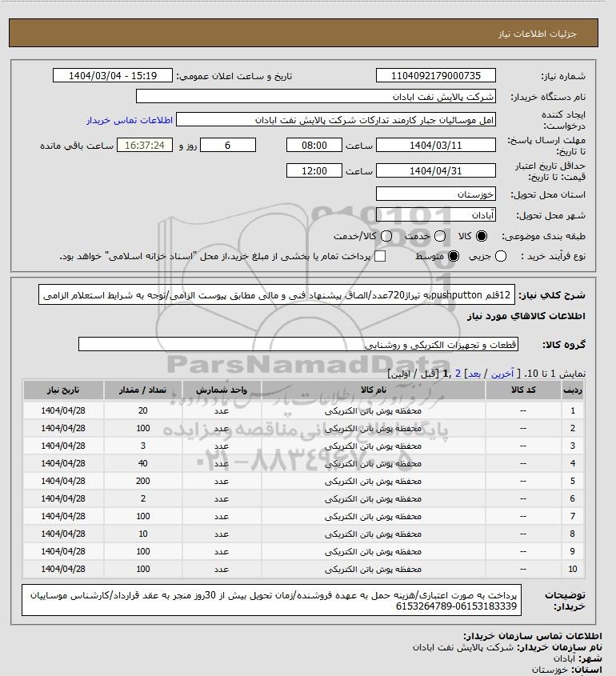Click the نام کالا column header

pos(374,390)
